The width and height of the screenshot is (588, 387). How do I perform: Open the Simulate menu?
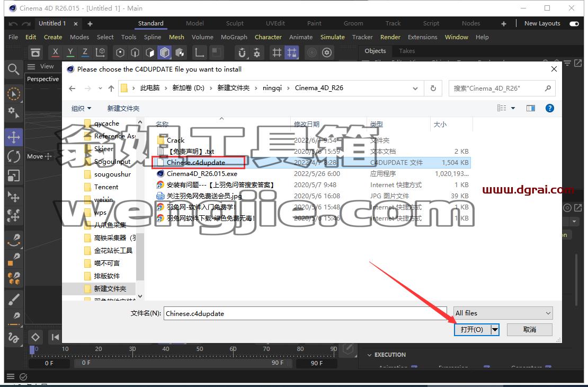pyautogui.click(x=332, y=37)
